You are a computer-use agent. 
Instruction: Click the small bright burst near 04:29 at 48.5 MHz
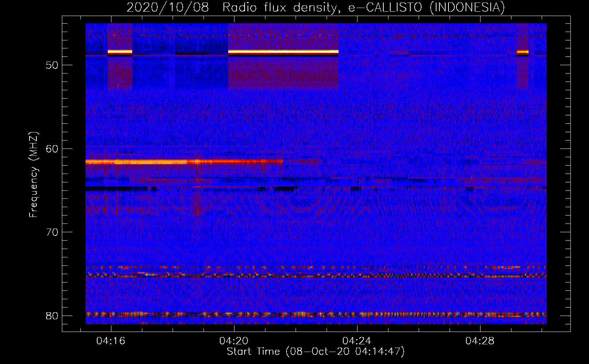coord(522,52)
